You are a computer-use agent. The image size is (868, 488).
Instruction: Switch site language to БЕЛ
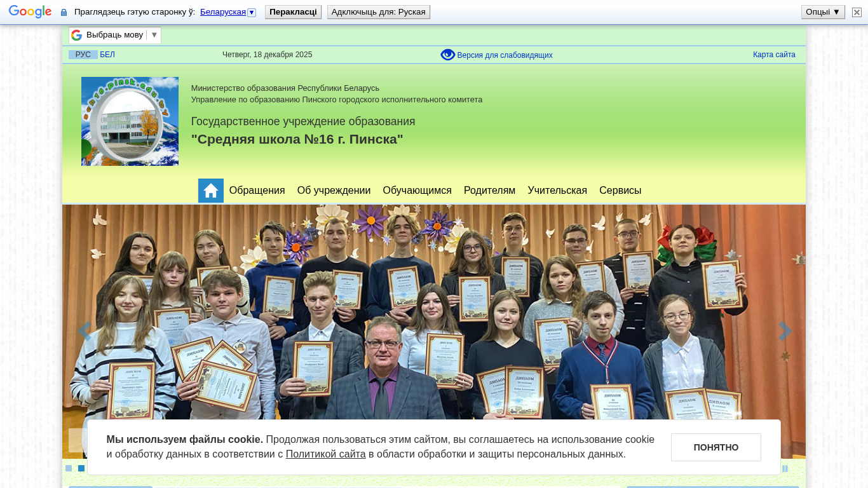[x=107, y=55]
